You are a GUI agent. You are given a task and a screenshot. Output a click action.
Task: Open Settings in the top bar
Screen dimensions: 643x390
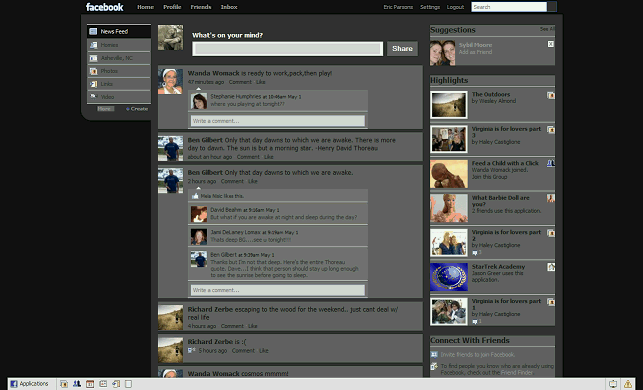pyautogui.click(x=430, y=7)
